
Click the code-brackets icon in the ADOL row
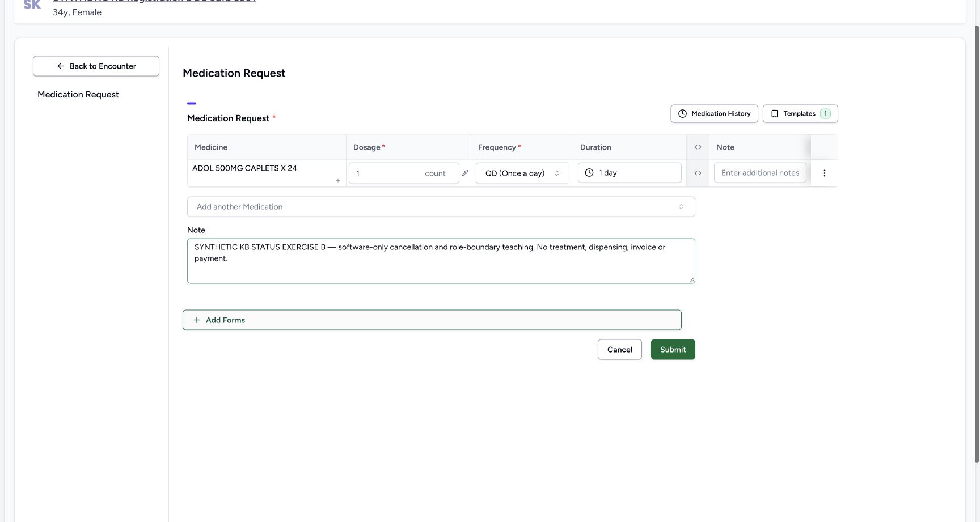click(698, 173)
